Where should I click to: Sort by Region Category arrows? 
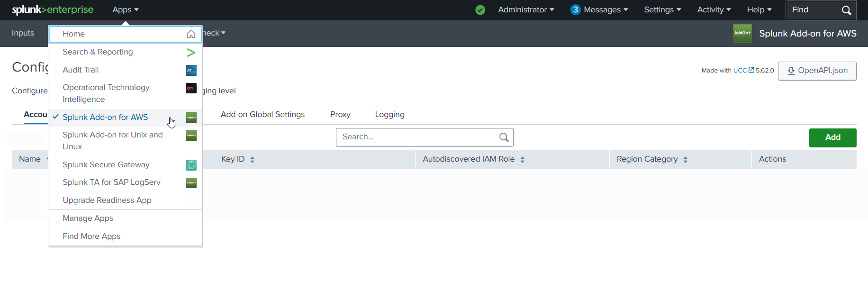pos(685,160)
